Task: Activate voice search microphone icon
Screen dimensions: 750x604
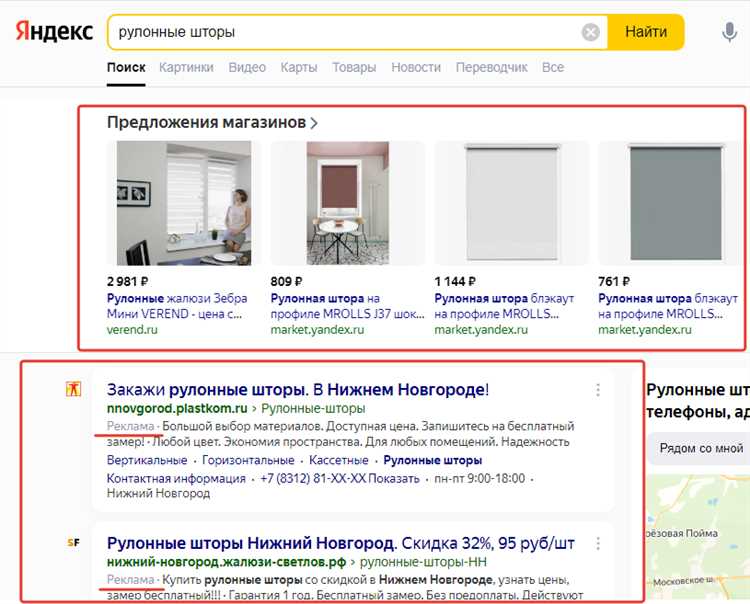Action: (x=729, y=32)
